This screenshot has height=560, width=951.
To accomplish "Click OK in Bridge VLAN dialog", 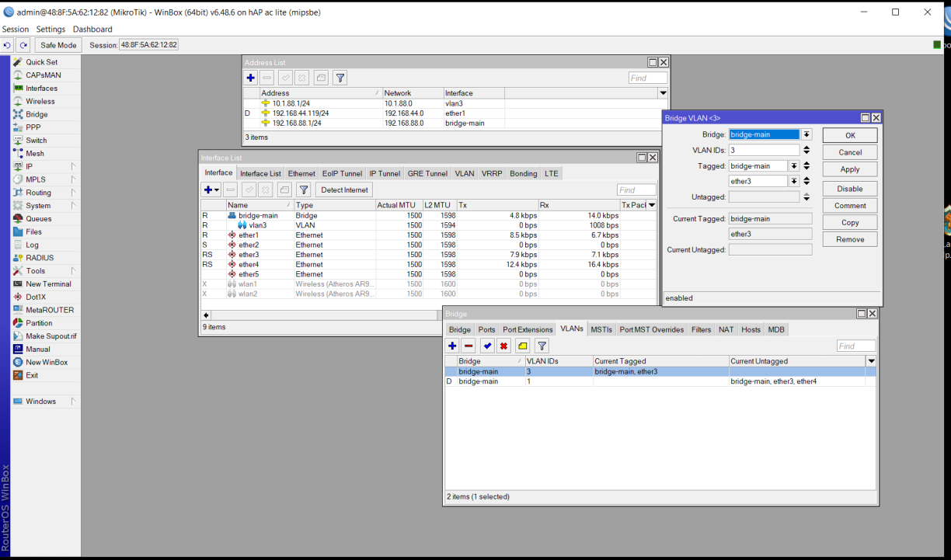I will [x=850, y=135].
